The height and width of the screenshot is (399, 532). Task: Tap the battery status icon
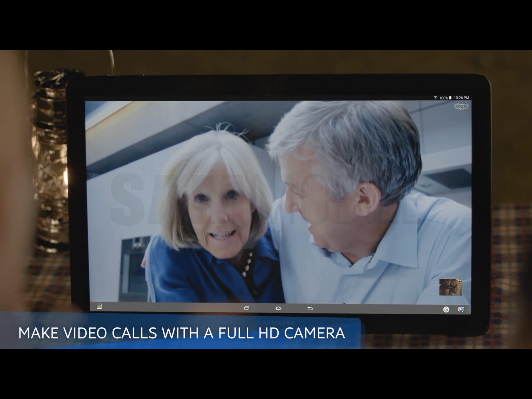point(450,98)
